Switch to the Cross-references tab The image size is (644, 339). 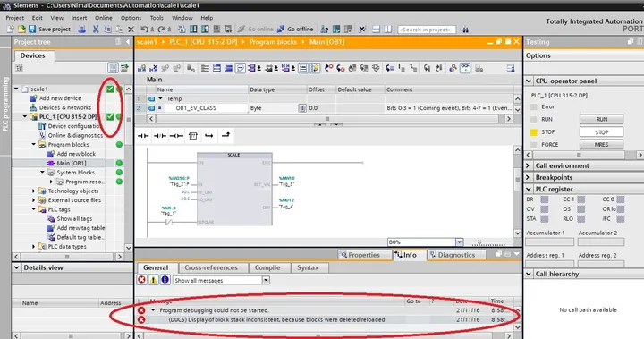coord(211,267)
